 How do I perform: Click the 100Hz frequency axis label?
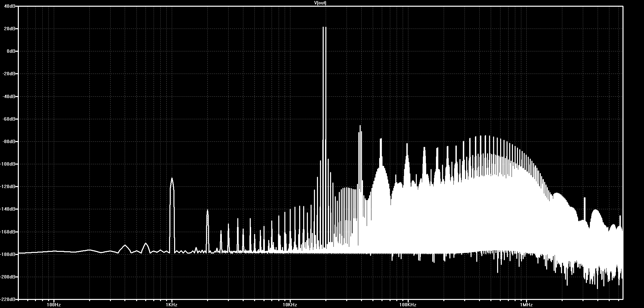click(x=54, y=305)
